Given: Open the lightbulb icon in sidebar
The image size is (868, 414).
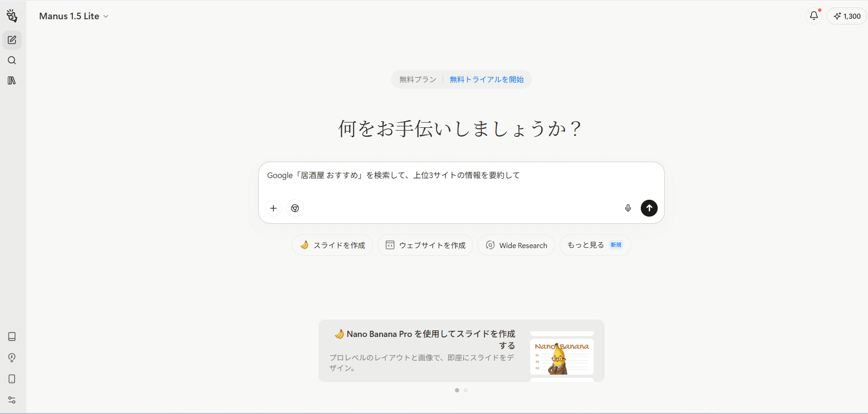Looking at the screenshot, I should [x=12, y=358].
